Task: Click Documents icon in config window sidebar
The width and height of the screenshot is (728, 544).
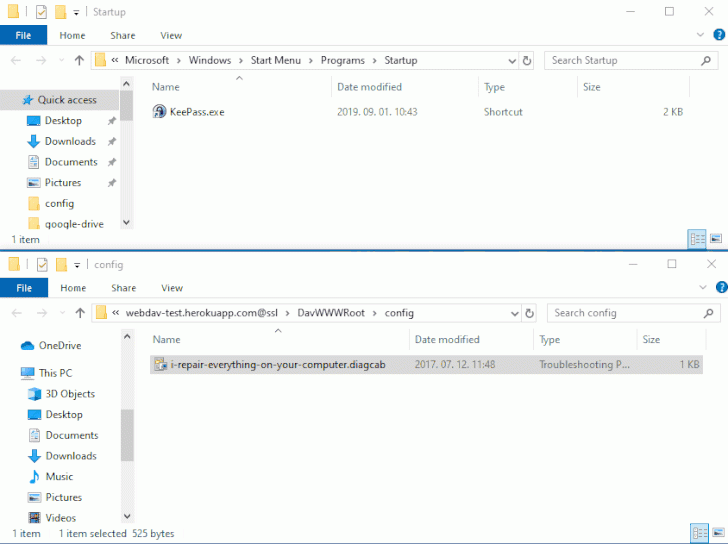Action: click(34, 435)
